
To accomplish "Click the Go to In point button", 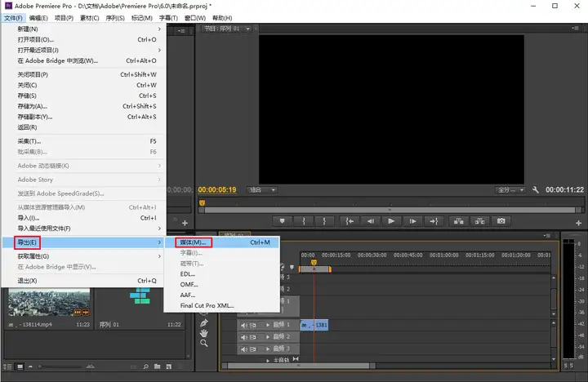I will (x=350, y=221).
